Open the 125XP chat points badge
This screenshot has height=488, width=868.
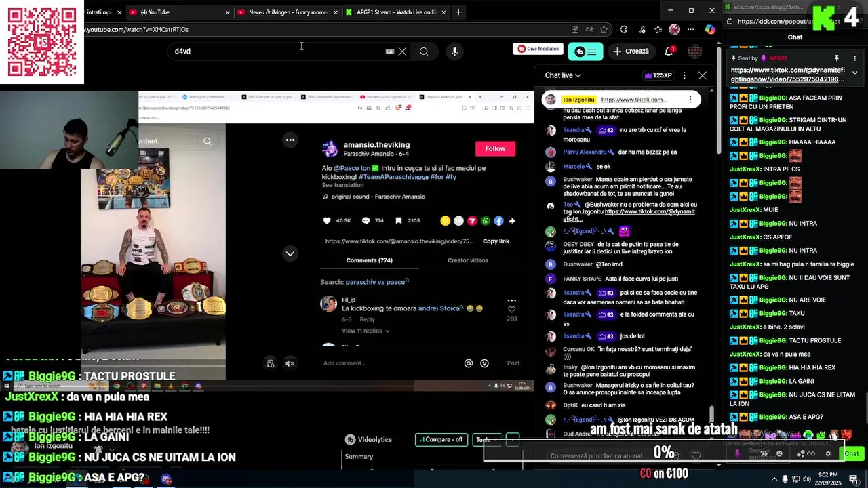click(x=658, y=75)
